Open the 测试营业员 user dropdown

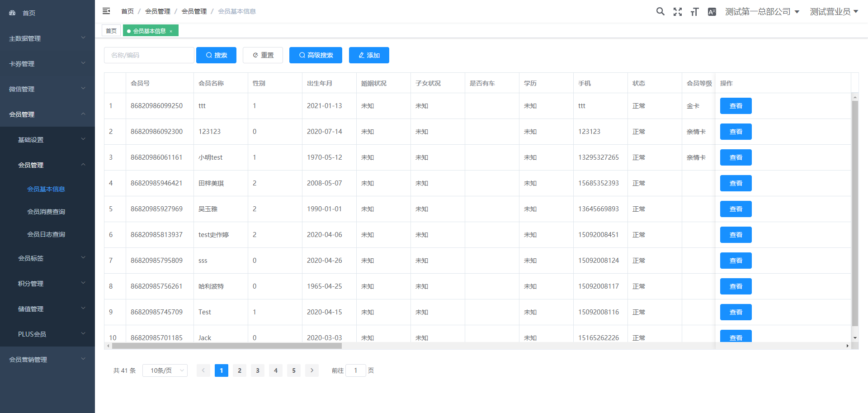tap(834, 12)
